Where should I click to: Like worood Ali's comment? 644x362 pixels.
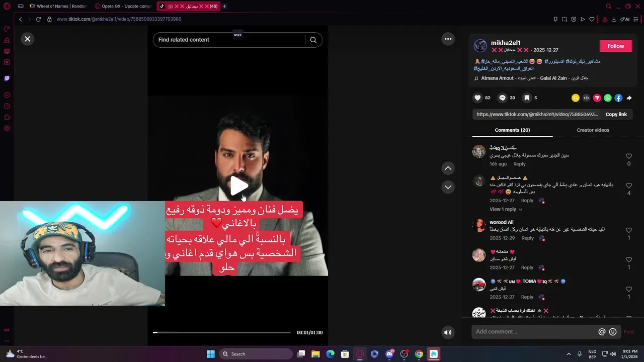(628, 230)
